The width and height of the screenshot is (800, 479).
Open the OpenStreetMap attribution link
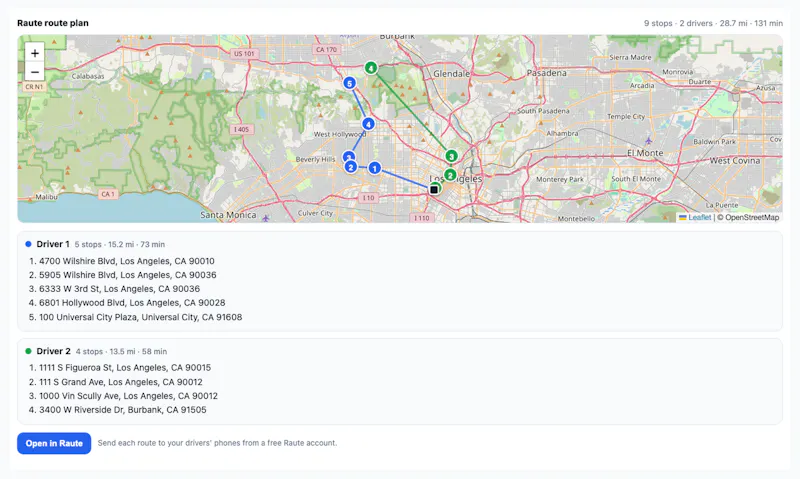click(752, 217)
